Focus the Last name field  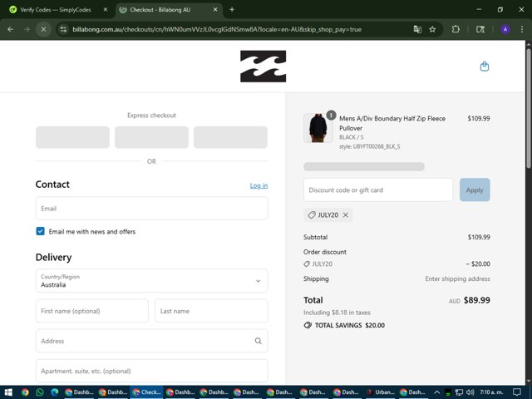(x=211, y=311)
